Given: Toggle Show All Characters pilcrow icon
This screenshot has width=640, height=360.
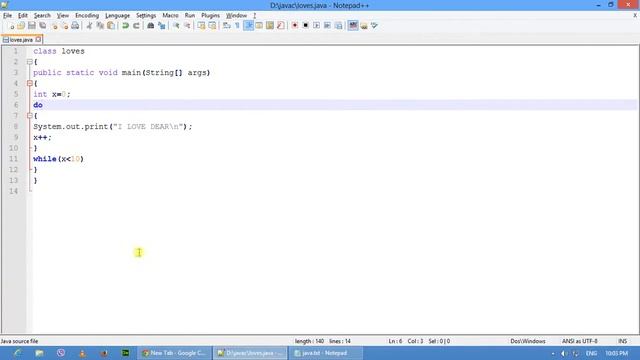Looking at the screenshot, I should pos(237,26).
